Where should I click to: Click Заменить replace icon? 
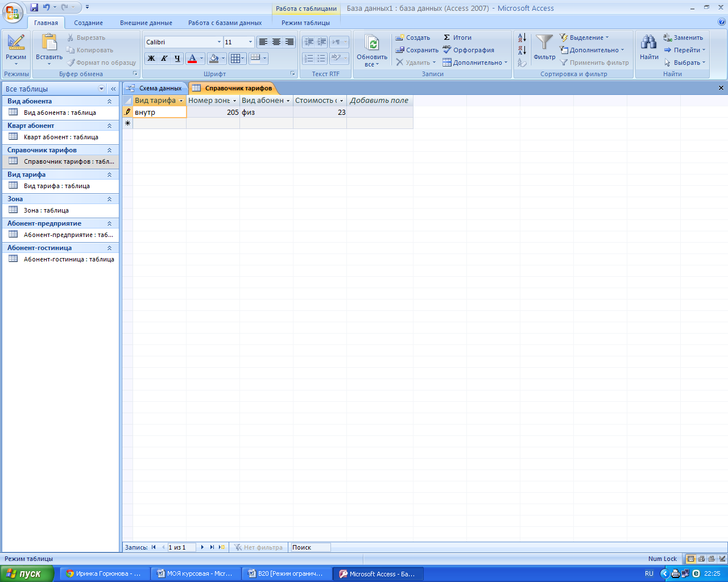683,38
